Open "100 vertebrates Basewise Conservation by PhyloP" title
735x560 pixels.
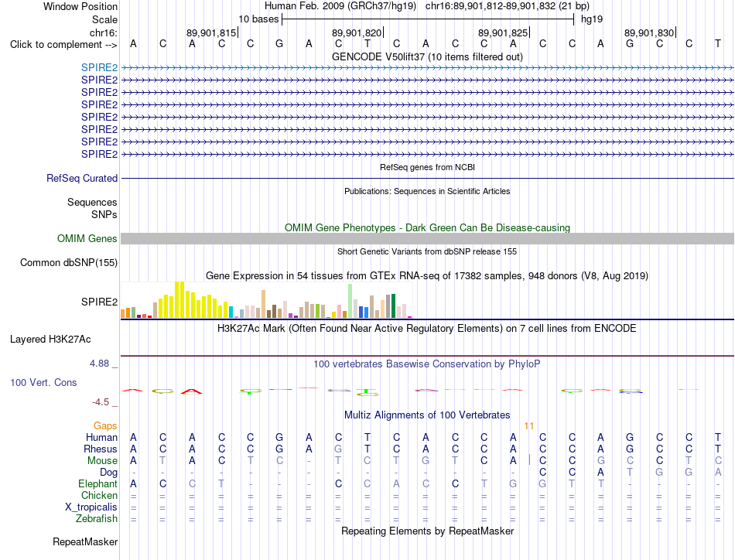[x=427, y=364]
